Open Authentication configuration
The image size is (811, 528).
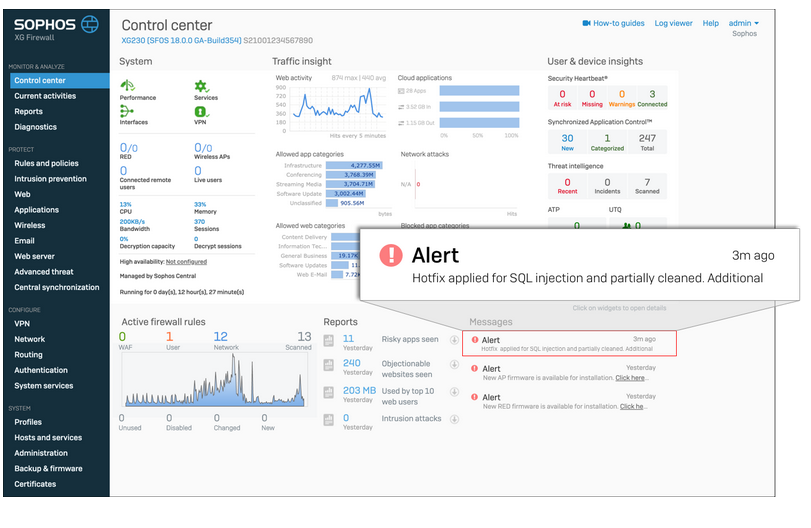[41, 370]
